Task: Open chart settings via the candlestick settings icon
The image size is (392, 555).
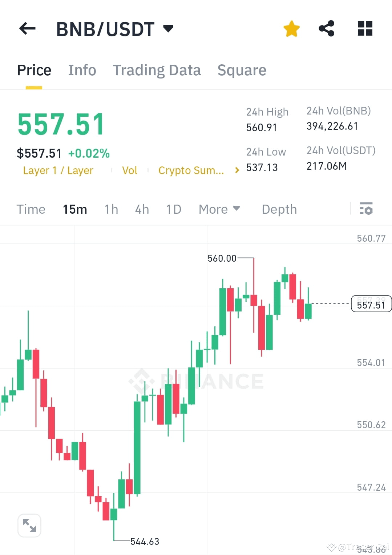Action: tap(366, 209)
